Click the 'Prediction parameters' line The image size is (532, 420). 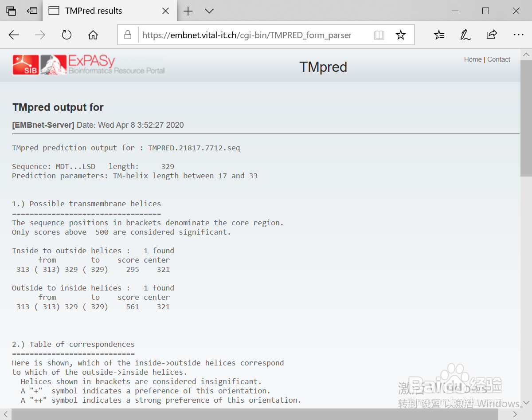point(135,176)
